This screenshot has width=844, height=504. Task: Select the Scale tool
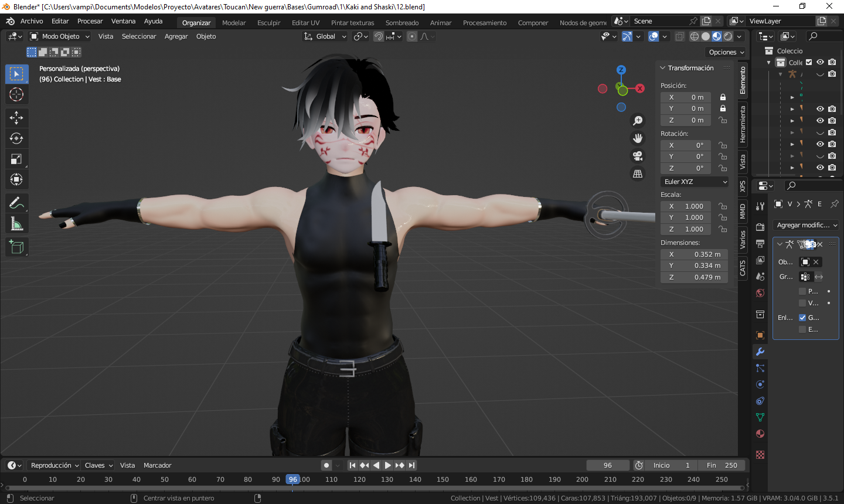click(16, 159)
